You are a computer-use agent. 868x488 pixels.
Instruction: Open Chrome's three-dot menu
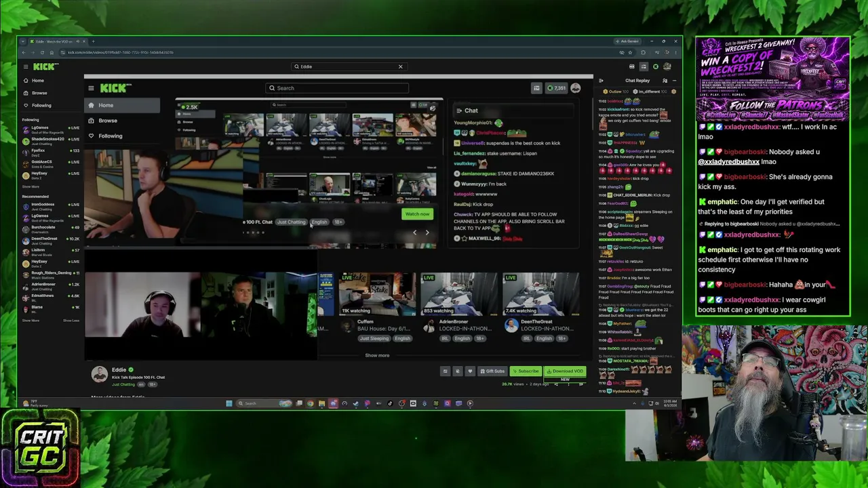675,52
